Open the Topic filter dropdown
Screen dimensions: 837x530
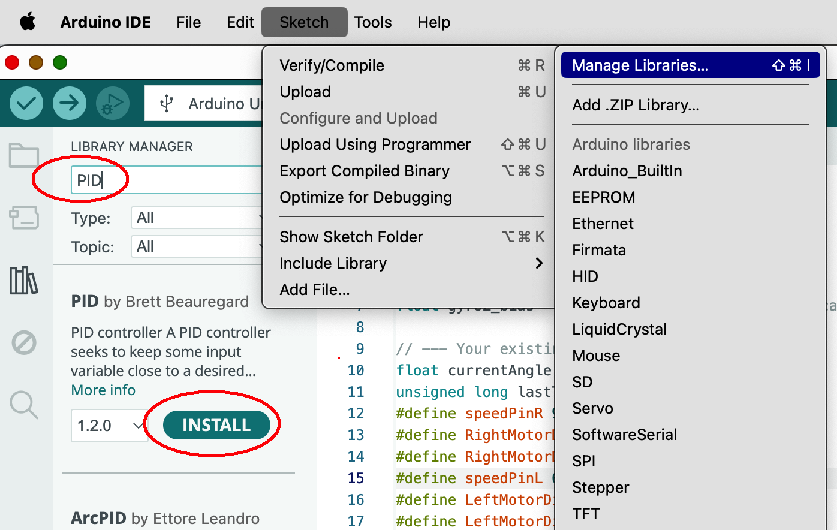(197, 247)
